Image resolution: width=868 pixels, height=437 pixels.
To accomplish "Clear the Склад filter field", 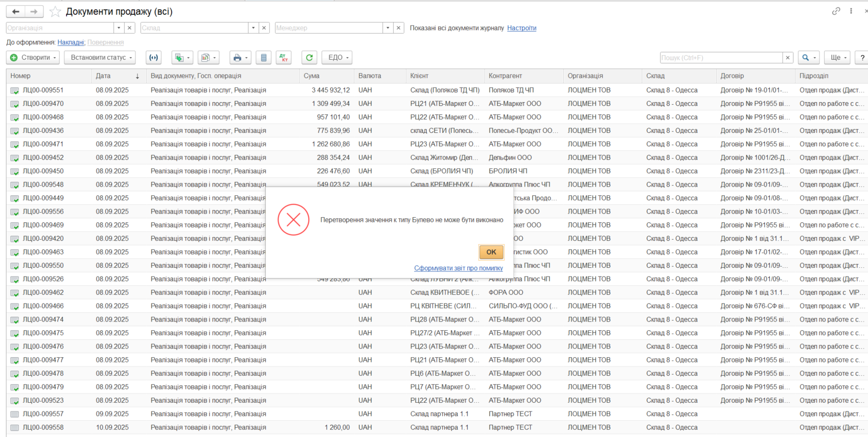I will pyautogui.click(x=264, y=28).
